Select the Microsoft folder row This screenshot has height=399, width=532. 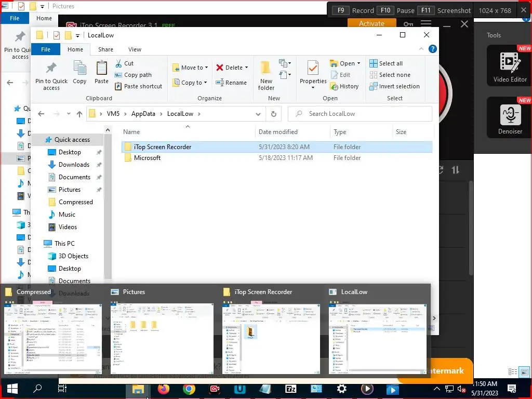pos(276,158)
